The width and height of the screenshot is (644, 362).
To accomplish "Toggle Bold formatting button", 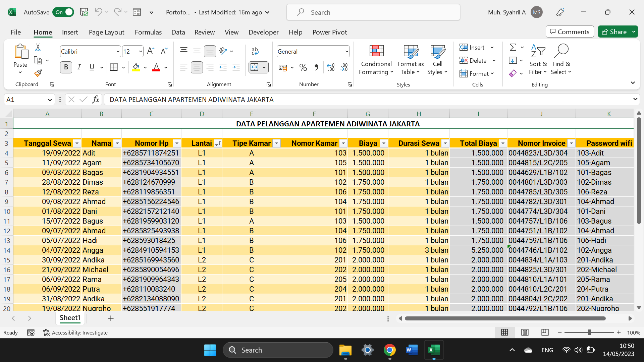I will 66,67.
